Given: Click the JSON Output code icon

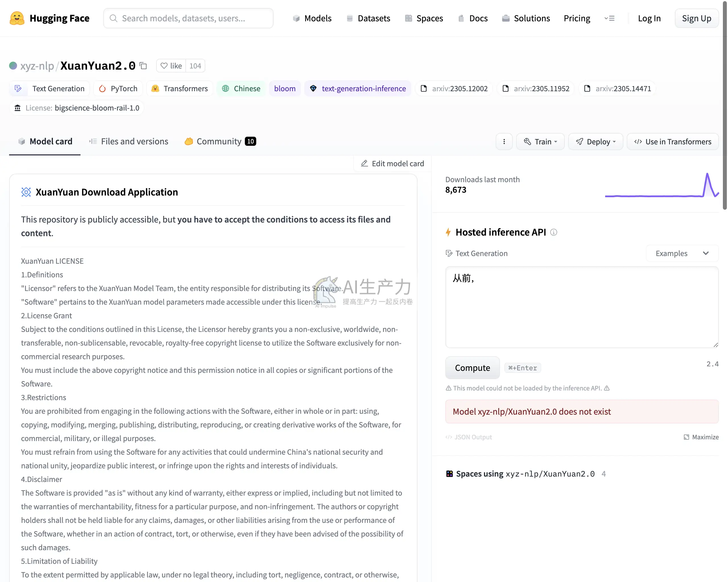Looking at the screenshot, I should pyautogui.click(x=449, y=437).
